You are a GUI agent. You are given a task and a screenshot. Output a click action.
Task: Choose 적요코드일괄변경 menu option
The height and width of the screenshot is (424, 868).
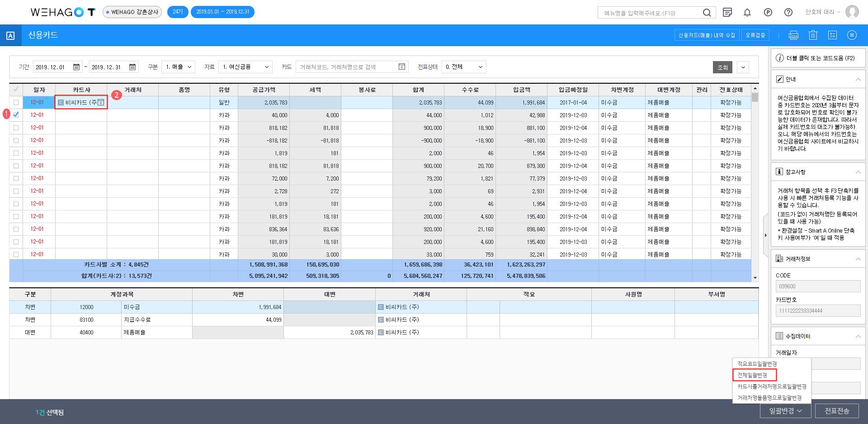point(757,364)
